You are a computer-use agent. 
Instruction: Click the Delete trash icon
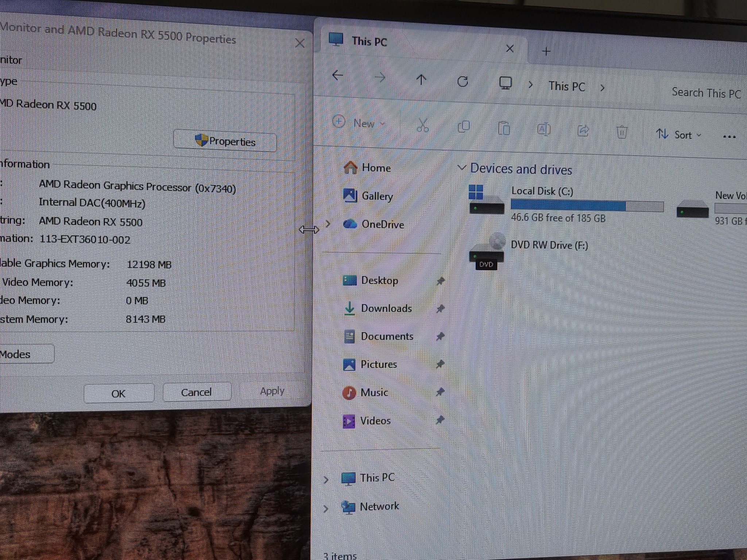[622, 132]
